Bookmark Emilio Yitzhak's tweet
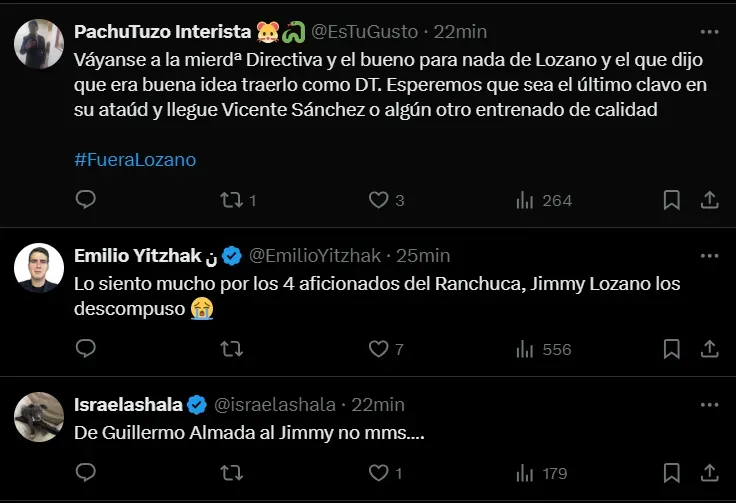The width and height of the screenshot is (736, 503). [x=672, y=349]
